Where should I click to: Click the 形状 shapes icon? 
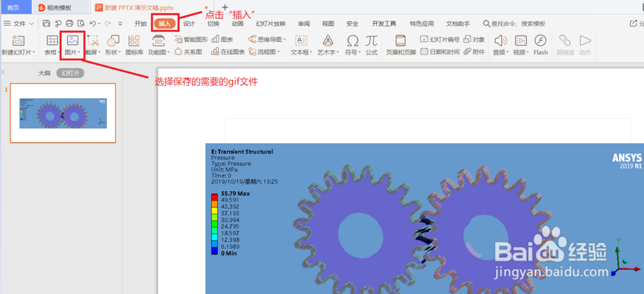point(113,41)
